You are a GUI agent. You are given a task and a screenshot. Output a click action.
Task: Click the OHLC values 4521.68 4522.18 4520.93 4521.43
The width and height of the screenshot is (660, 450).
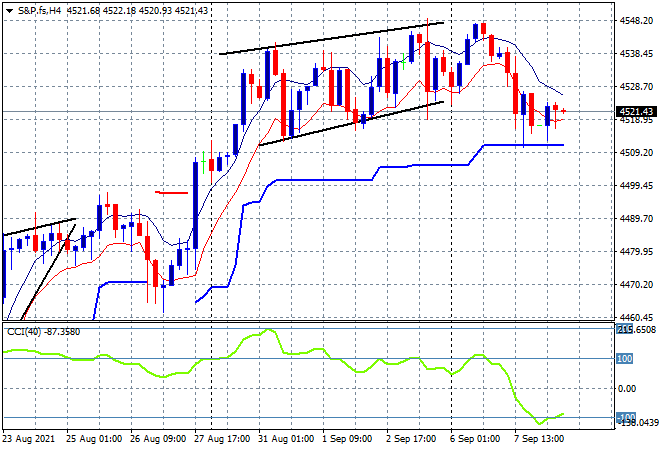(x=138, y=11)
